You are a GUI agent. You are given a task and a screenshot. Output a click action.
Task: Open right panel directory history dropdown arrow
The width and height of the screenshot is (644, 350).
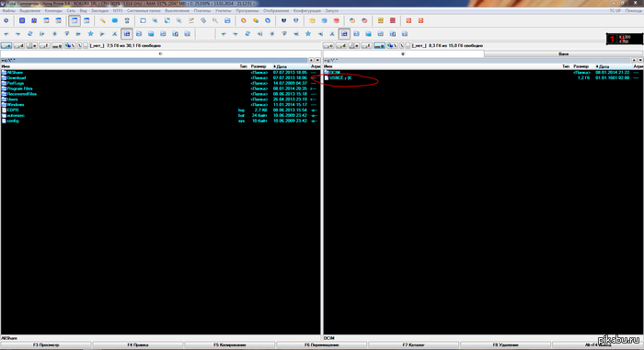[x=640, y=61]
